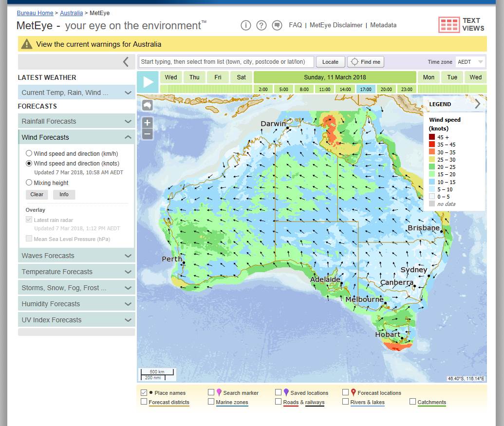Switch to the Thu day tab

pyautogui.click(x=194, y=77)
